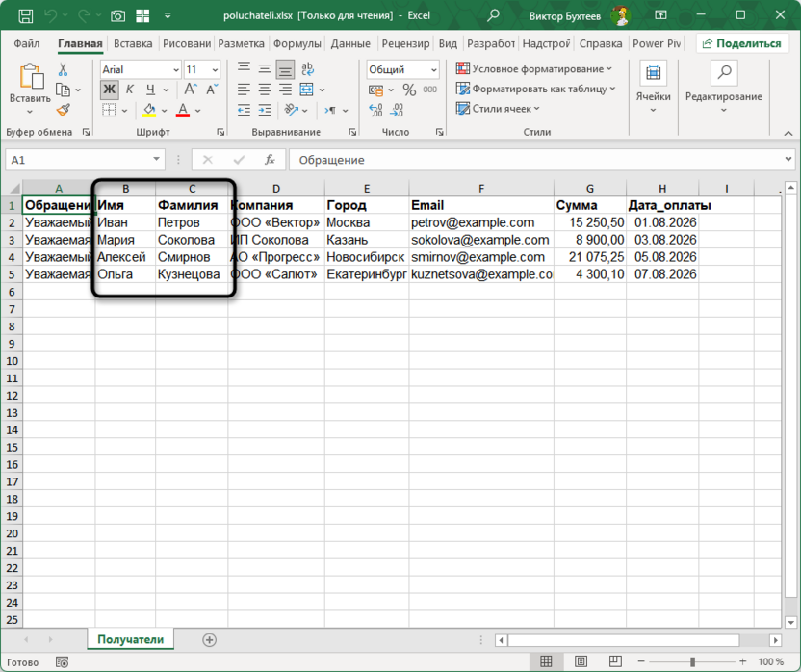Open the camera screenshot tool in quick access
801x672 pixels.
click(117, 15)
